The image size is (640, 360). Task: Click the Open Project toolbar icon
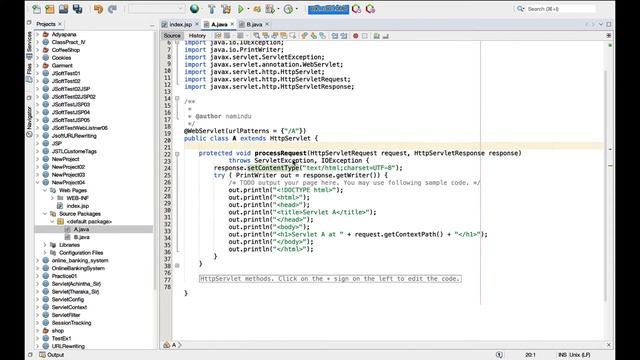pos(63,9)
